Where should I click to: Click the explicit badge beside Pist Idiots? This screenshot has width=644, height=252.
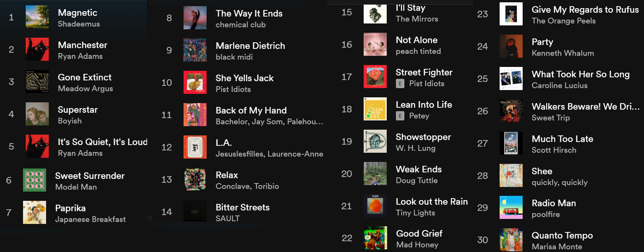(400, 83)
